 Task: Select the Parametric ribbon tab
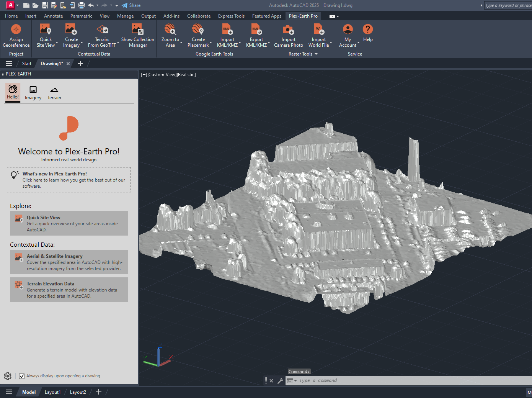[x=81, y=16]
